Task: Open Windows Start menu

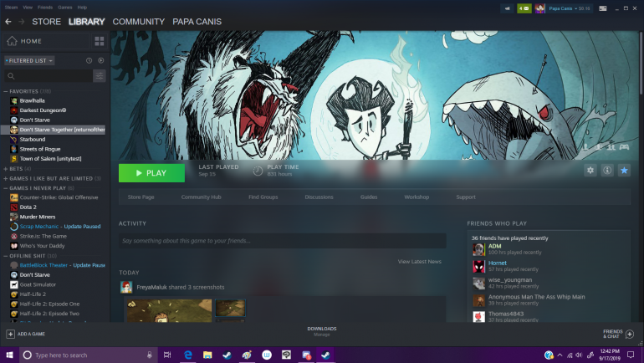Action: coord(9,355)
